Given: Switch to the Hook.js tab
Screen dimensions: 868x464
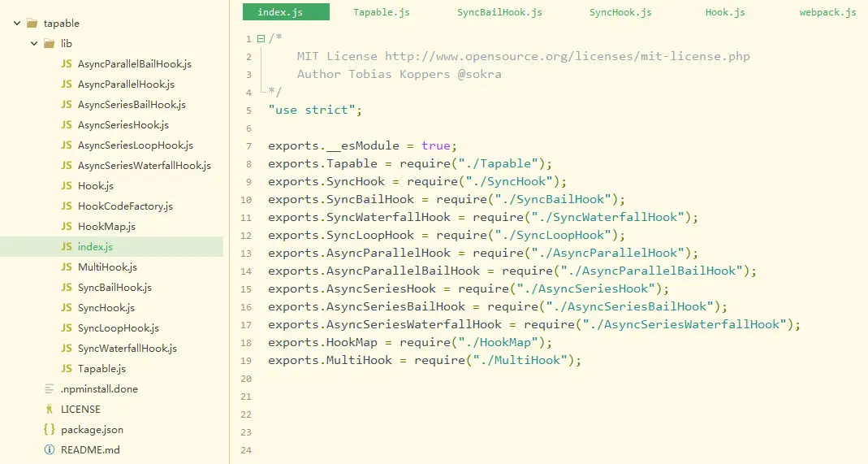Looking at the screenshot, I should [725, 12].
